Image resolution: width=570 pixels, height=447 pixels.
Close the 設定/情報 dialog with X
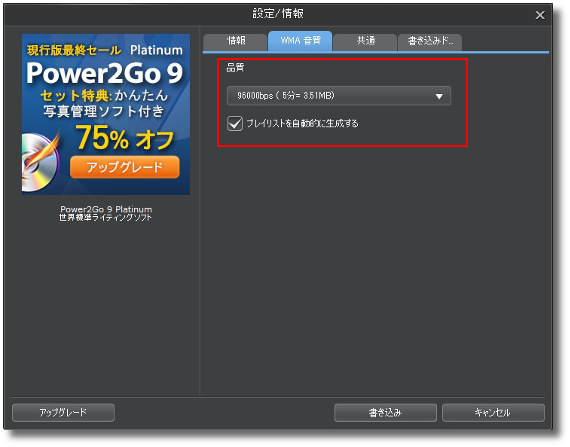540,15
